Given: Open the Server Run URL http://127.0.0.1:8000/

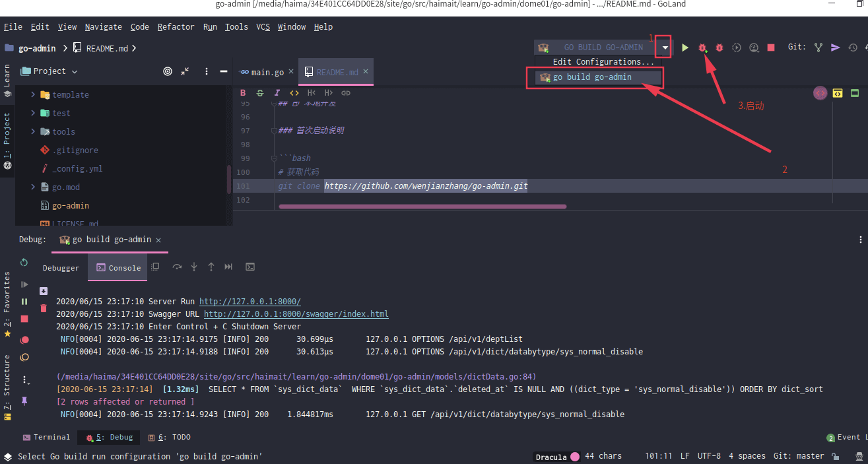Looking at the screenshot, I should [250, 301].
